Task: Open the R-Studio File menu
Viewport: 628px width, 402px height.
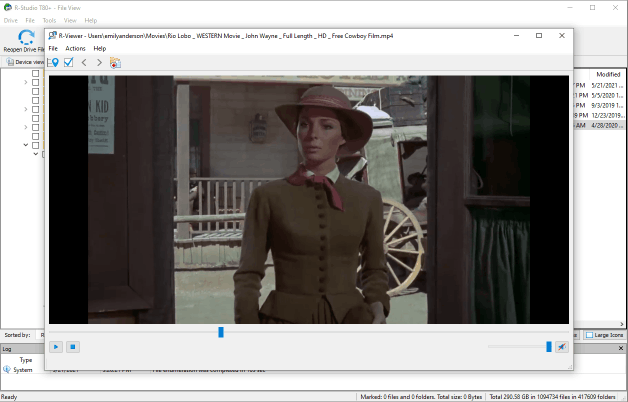Action: 30,20
